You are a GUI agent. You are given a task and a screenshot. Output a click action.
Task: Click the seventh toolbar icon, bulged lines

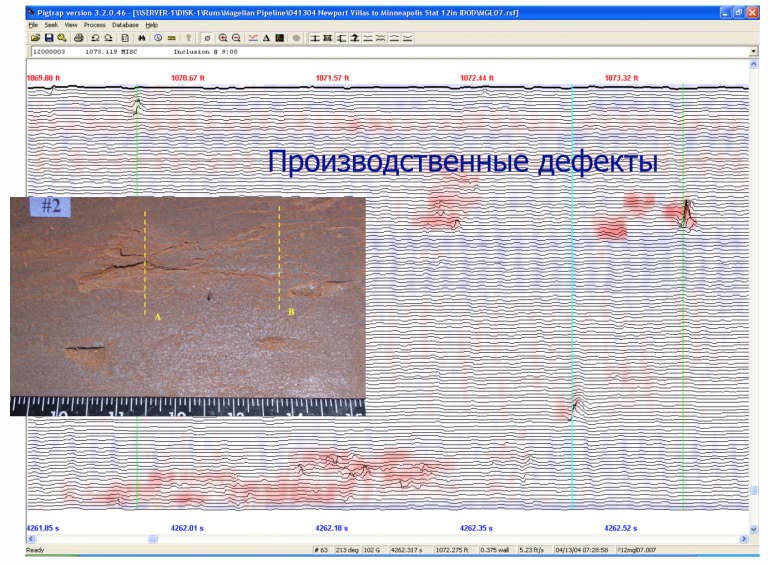pos(394,38)
